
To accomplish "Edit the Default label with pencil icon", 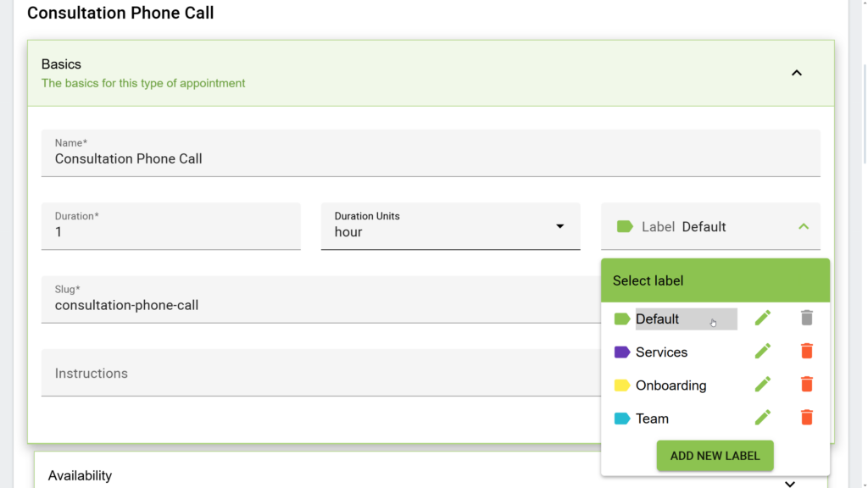I will (x=762, y=317).
